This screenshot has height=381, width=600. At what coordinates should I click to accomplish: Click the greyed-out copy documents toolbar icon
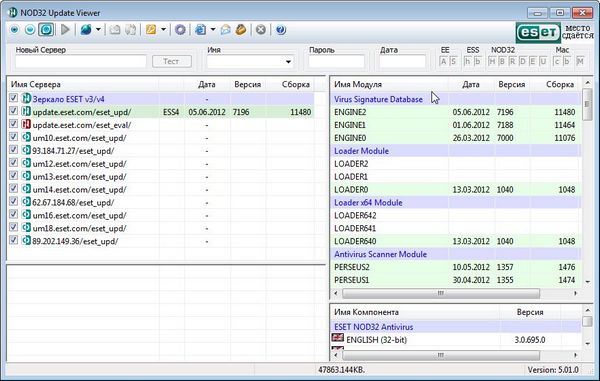(x=130, y=29)
